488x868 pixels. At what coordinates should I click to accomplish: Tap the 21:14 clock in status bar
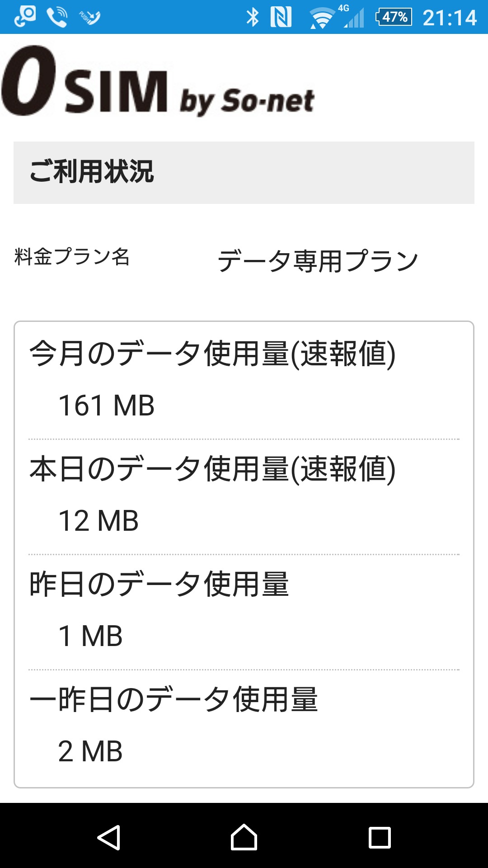tap(450, 18)
